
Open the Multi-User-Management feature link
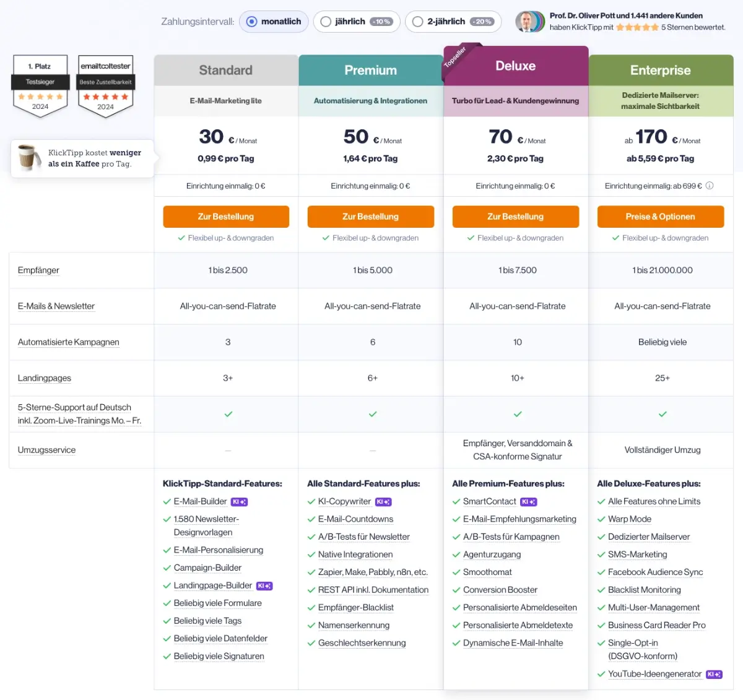654,608
